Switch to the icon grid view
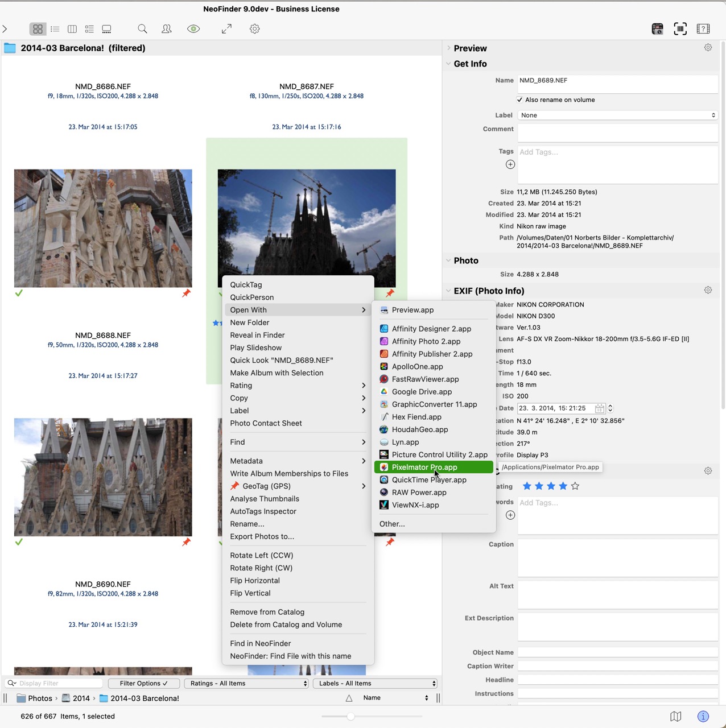Viewport: 726px width, 728px height. [x=38, y=29]
